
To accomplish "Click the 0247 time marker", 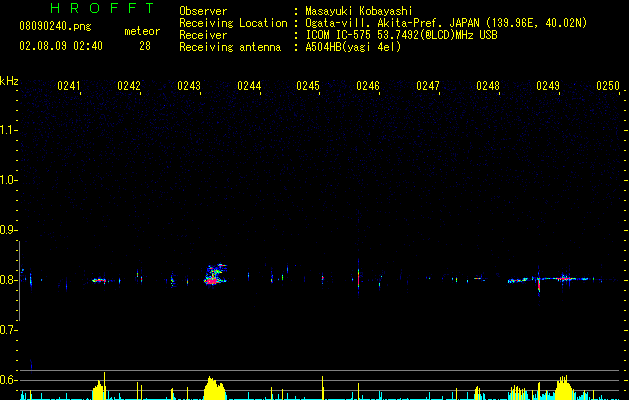I will [428, 86].
